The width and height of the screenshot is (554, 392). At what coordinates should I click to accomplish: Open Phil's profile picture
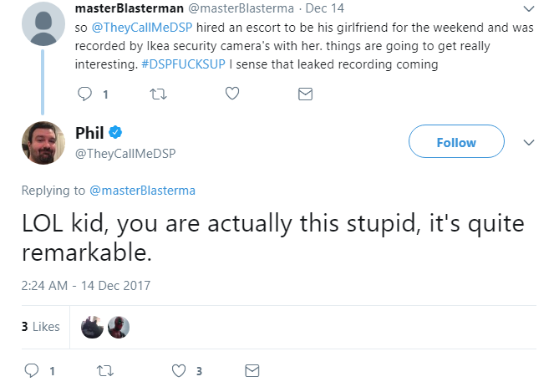coord(43,143)
